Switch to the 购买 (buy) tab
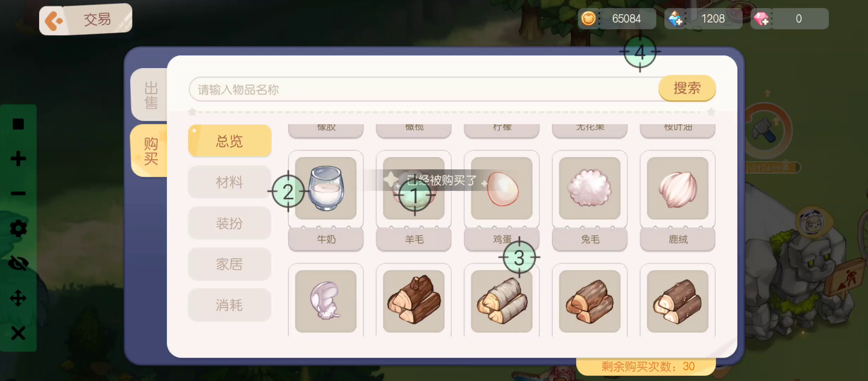Screen dimensions: 868x381 150,151
